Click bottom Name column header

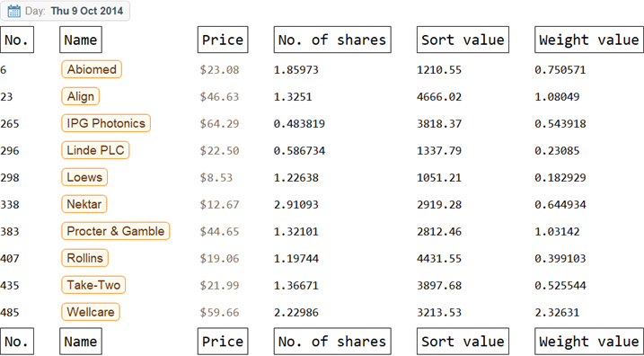click(81, 342)
